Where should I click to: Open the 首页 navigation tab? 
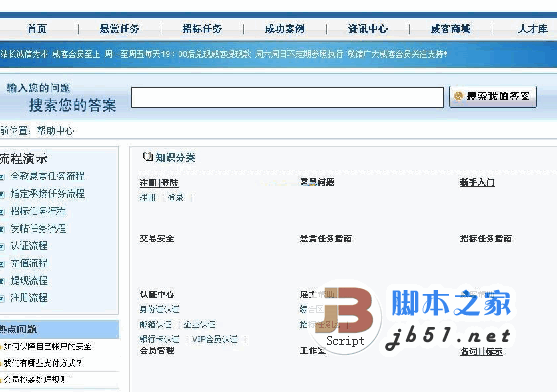click(37, 28)
